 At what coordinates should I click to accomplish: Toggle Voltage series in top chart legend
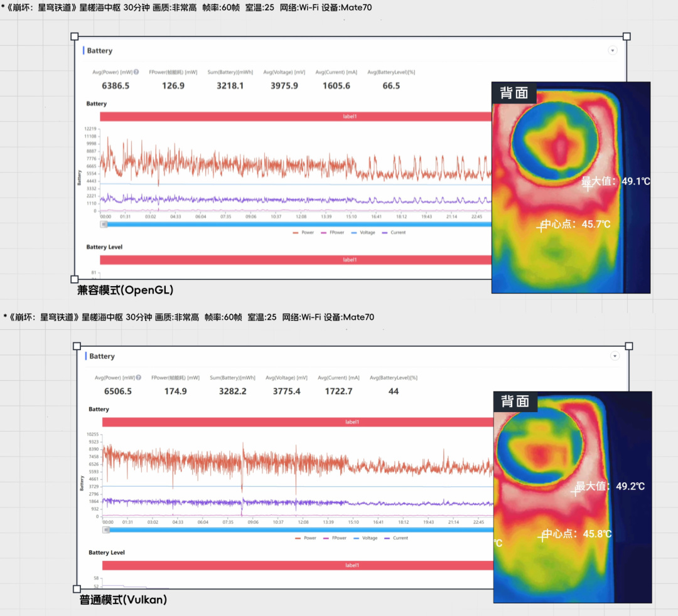coord(363,232)
